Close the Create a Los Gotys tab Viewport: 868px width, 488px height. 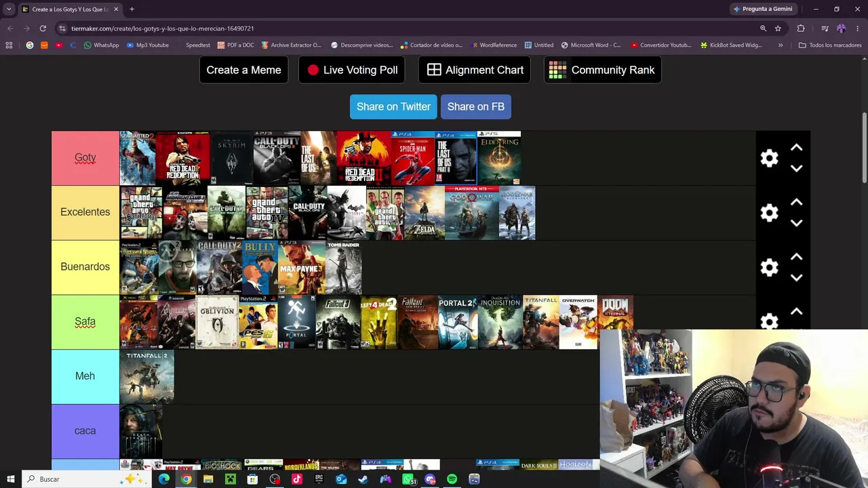[x=116, y=9]
